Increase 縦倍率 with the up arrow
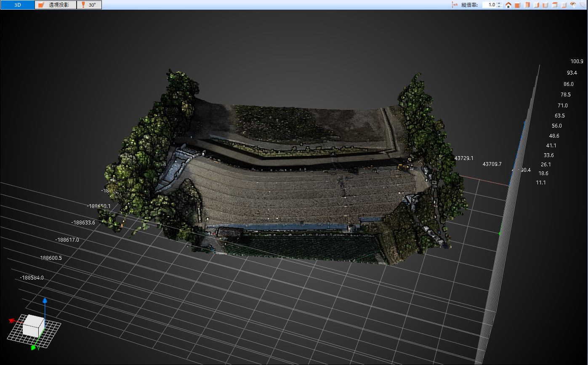The height and width of the screenshot is (365, 588). [499, 3]
